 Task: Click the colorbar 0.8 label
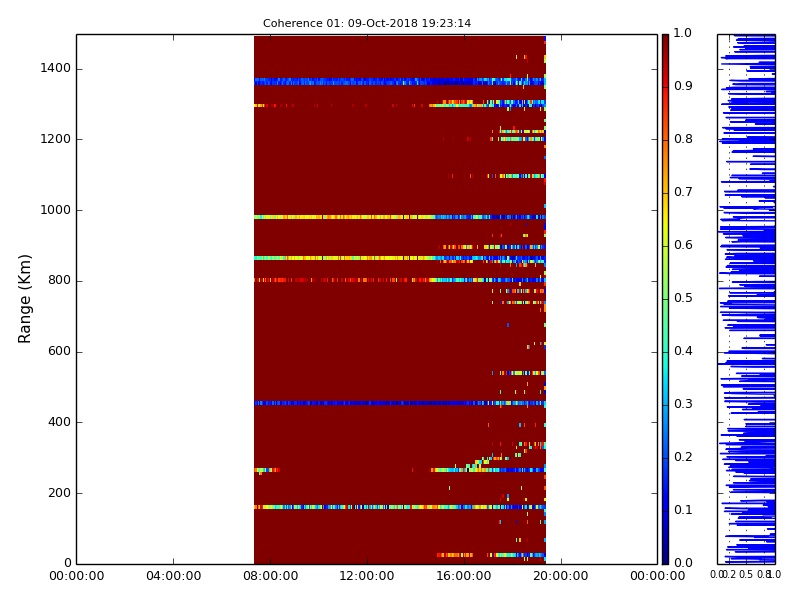683,139
